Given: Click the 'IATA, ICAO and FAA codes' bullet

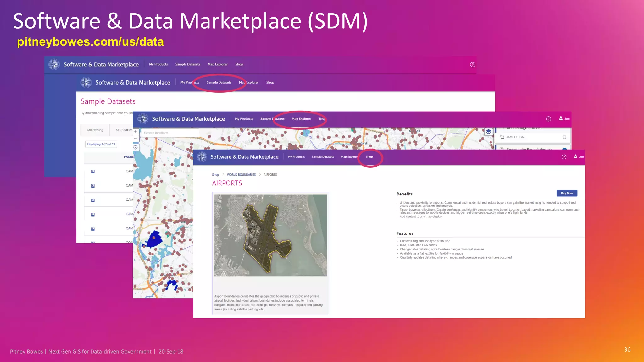Looking at the screenshot, I should click(x=418, y=245).
